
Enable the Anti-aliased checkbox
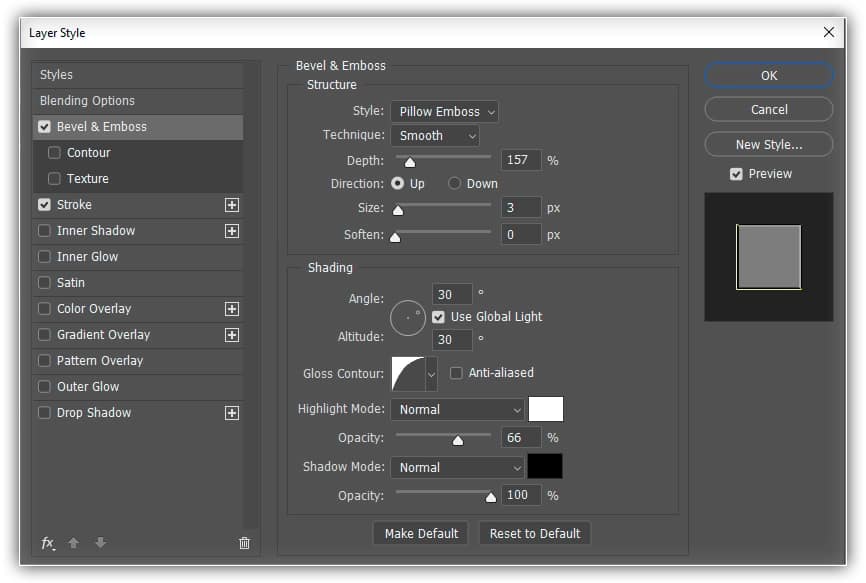click(x=456, y=373)
